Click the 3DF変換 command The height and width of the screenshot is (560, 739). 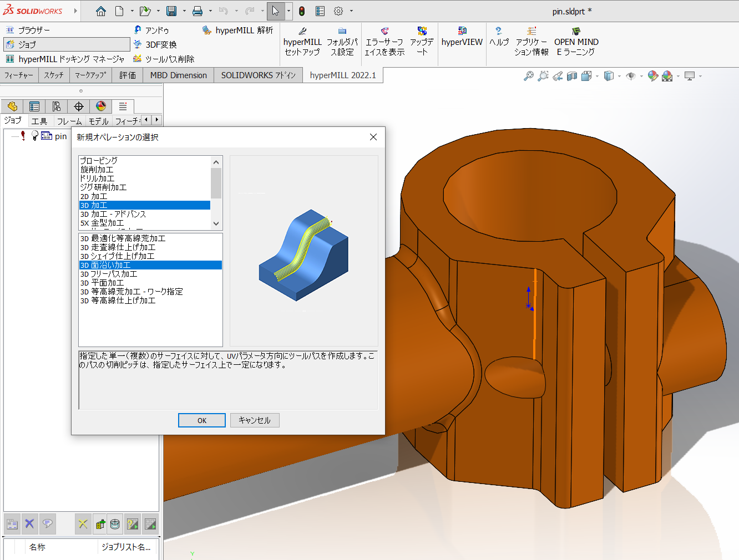(155, 44)
